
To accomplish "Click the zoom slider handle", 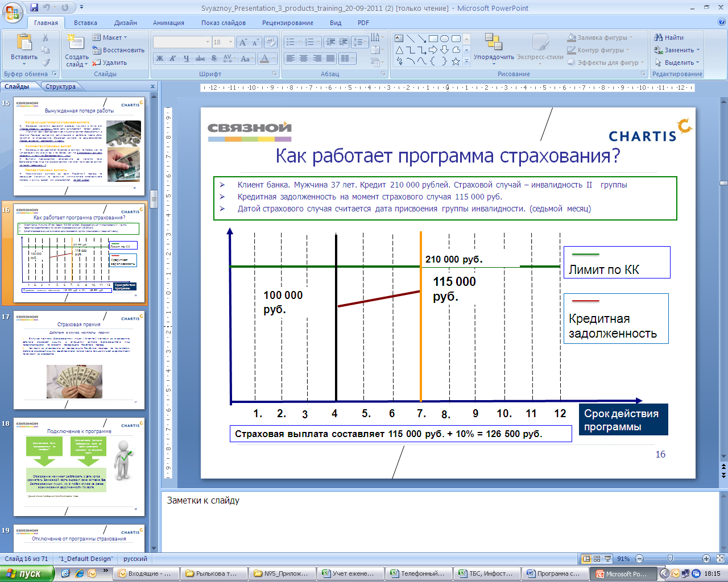I will pyautogui.click(x=671, y=559).
